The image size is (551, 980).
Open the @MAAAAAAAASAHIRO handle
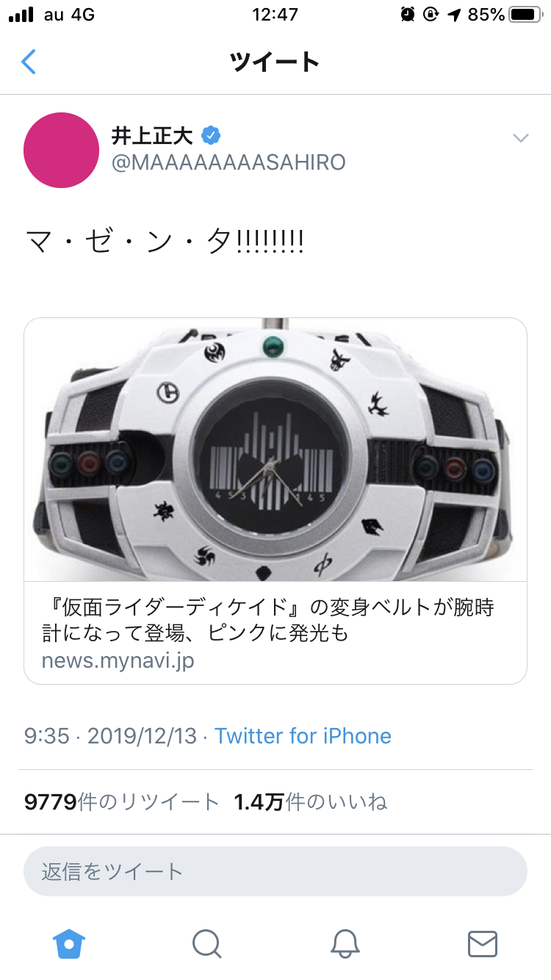(228, 162)
